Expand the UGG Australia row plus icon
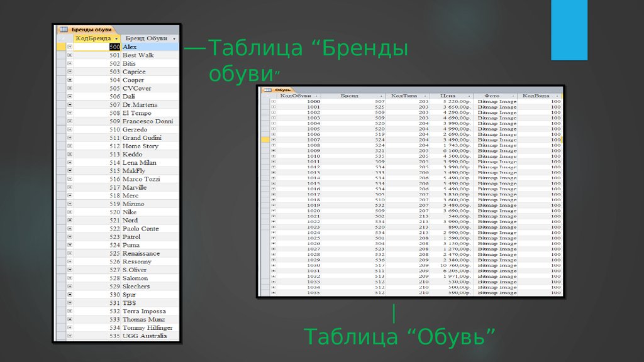 tap(69, 336)
